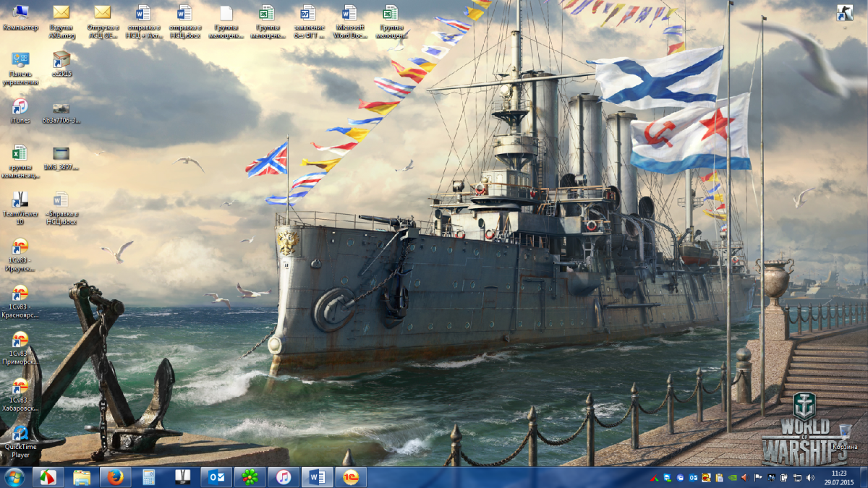
Task: Switch to the 1C taskbar window
Action: [x=351, y=477]
